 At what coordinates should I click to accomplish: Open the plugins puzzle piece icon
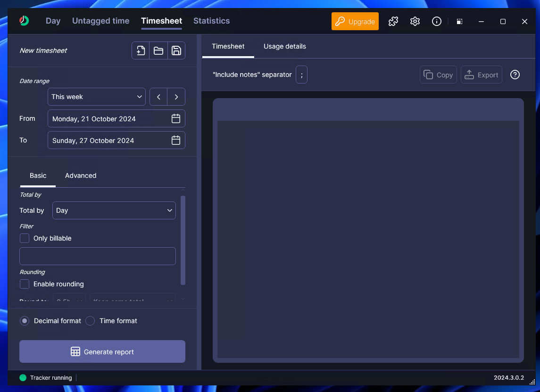(393, 21)
